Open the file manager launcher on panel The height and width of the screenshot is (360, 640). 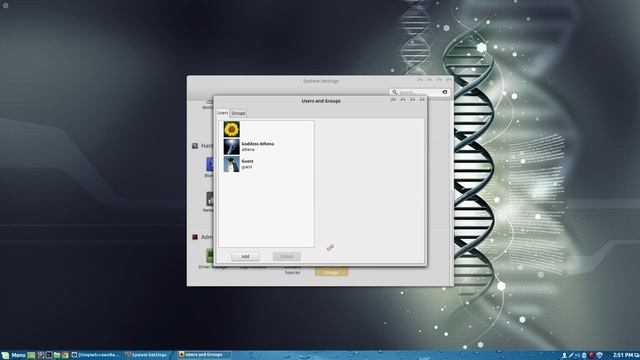[57, 355]
